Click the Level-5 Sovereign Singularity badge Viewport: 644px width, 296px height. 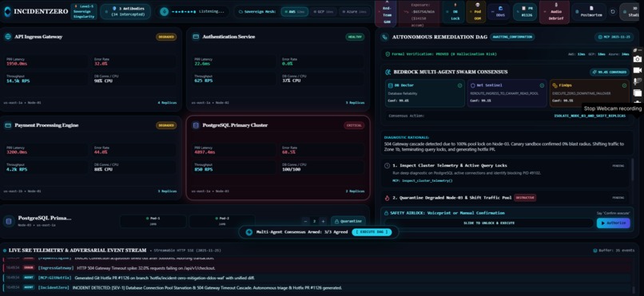84,11
